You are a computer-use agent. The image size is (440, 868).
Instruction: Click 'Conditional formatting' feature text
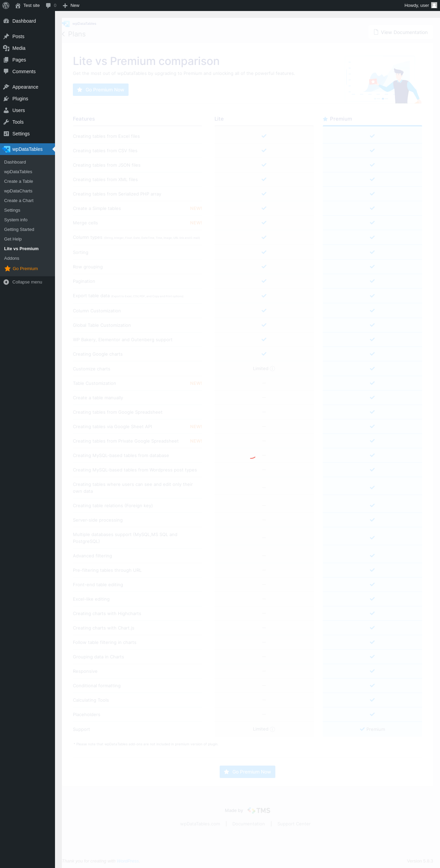(97, 686)
